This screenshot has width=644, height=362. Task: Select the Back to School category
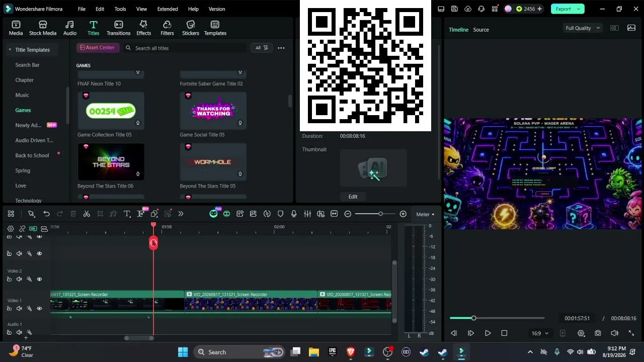pyautogui.click(x=32, y=155)
